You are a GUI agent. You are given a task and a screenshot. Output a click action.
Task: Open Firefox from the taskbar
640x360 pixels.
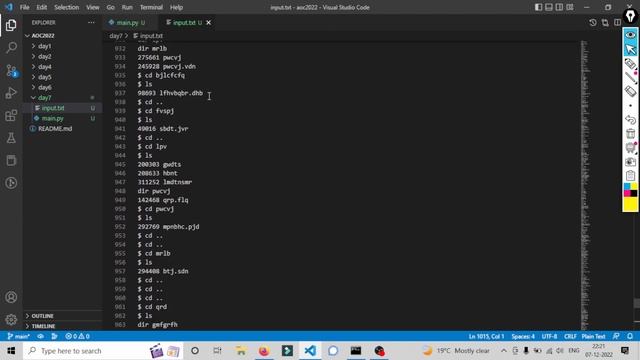(264, 351)
